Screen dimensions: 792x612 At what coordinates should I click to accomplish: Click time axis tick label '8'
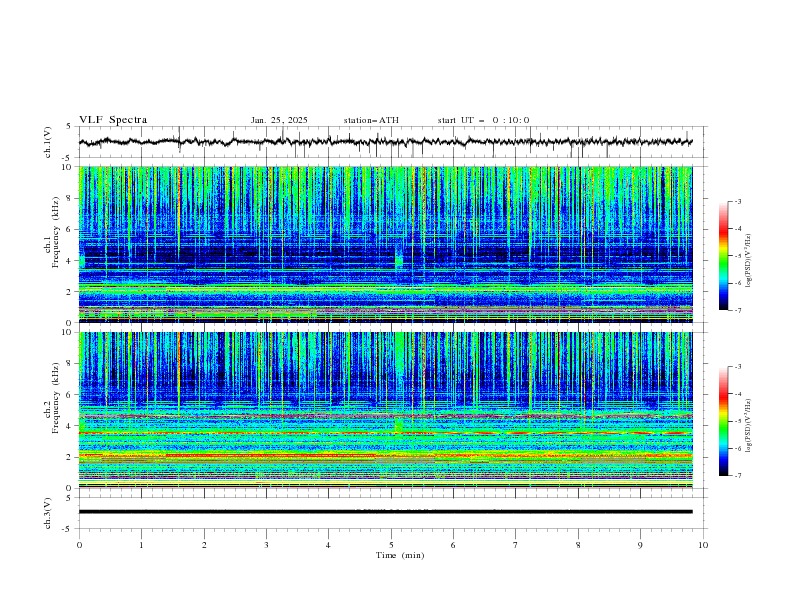click(578, 545)
